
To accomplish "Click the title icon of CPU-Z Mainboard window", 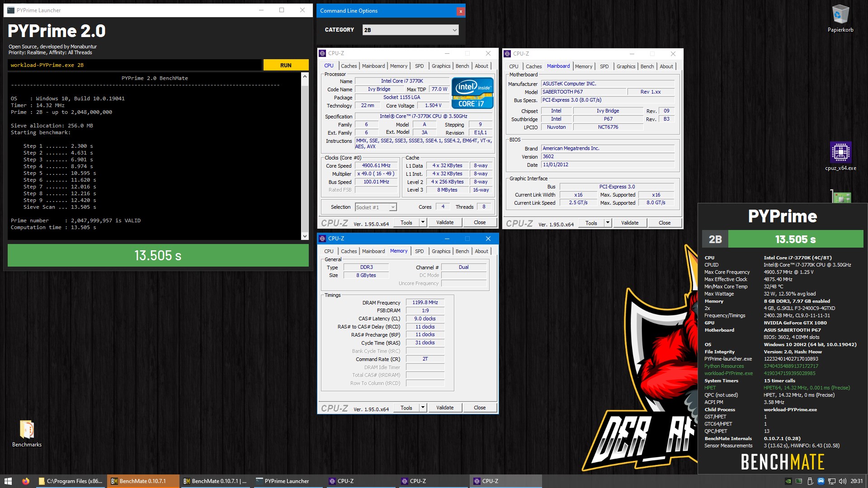I will (x=507, y=54).
